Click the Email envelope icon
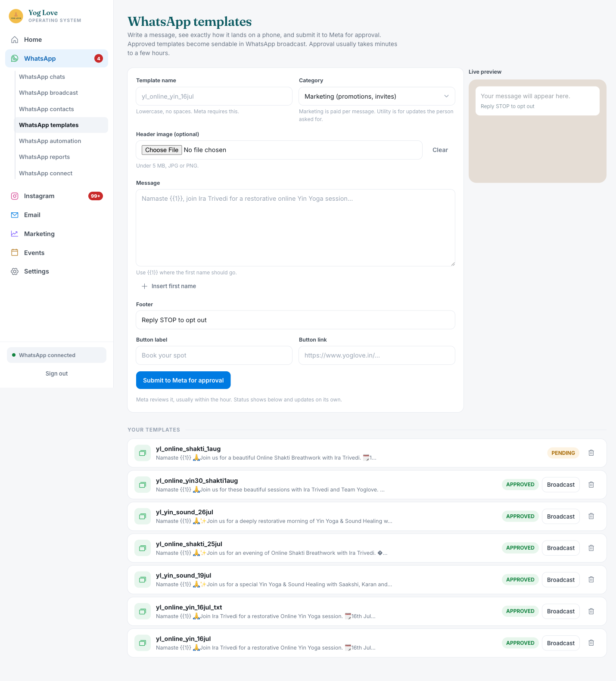This screenshot has width=616, height=681. click(15, 215)
